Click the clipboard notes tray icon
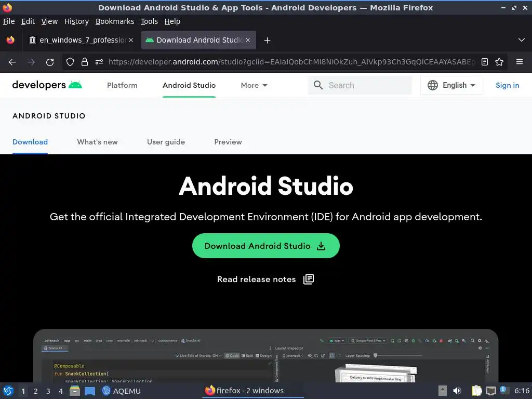Image resolution: width=532 pixels, height=399 pixels. tap(476, 391)
